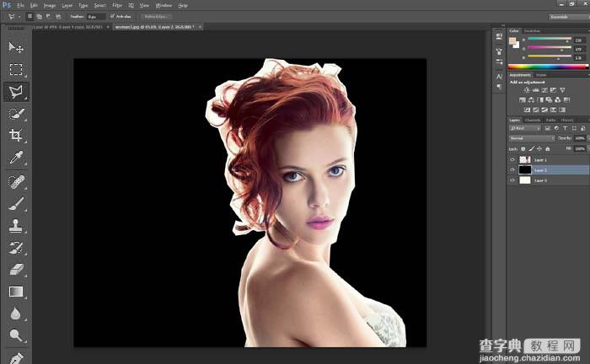Select the Clone Stamp tool
The image size is (590, 364).
16,226
